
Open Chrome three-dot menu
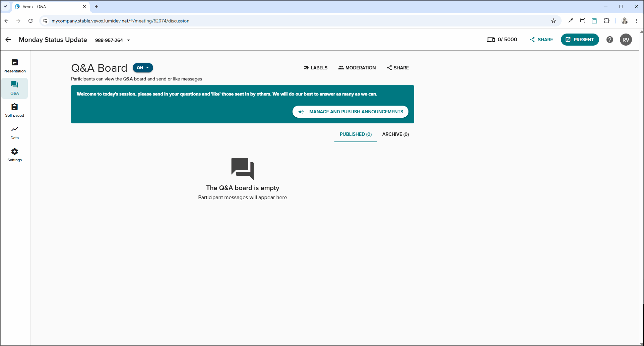[637, 21]
